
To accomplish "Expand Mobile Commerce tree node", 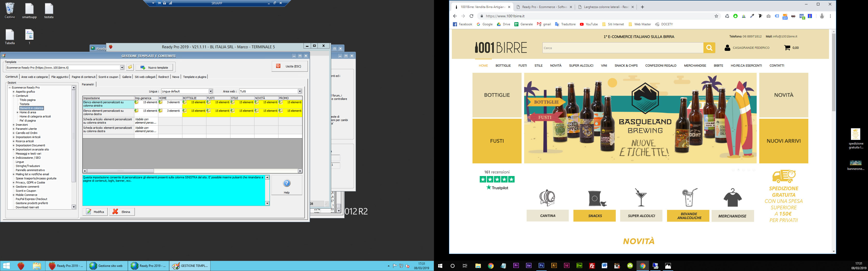I will (13, 195).
